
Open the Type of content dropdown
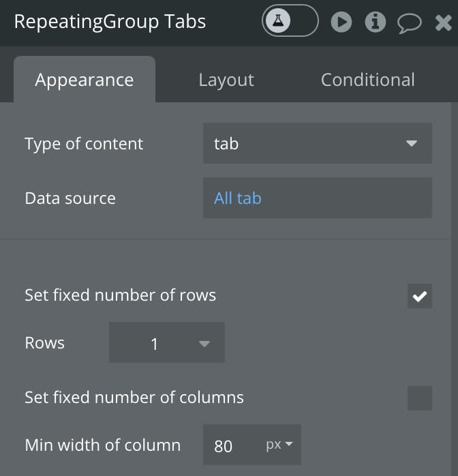318,143
